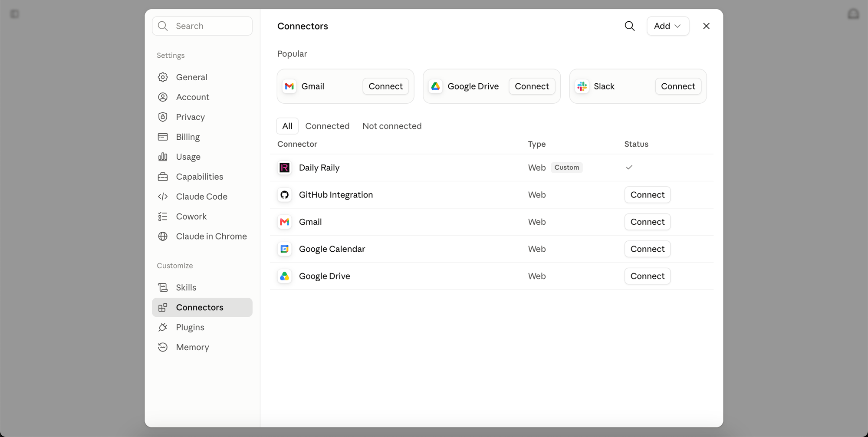Screen dimensions: 868x437
Task: Open Capabilities settings
Action: click(x=202, y=177)
